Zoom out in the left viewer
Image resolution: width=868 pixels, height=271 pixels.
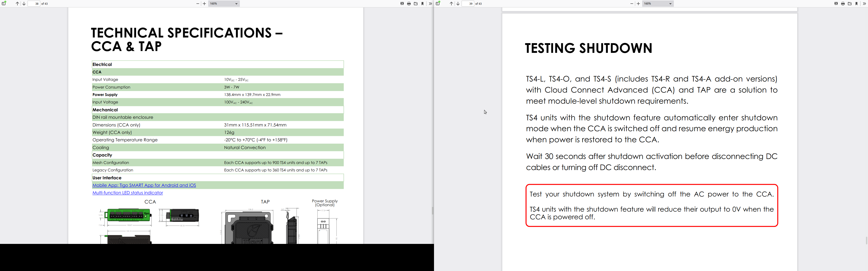[198, 4]
